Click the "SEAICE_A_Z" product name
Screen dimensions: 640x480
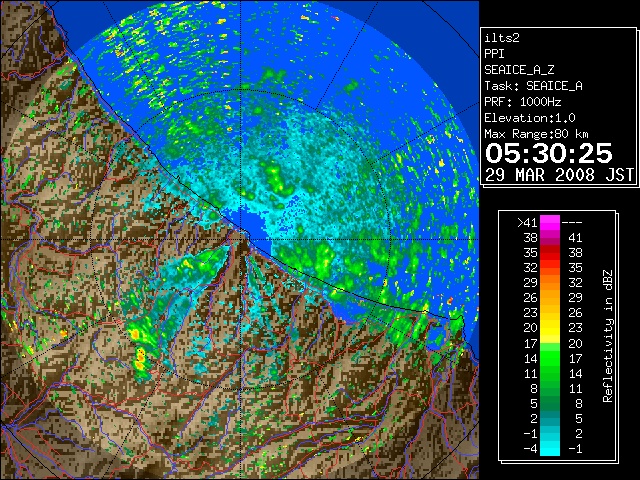[519, 70]
